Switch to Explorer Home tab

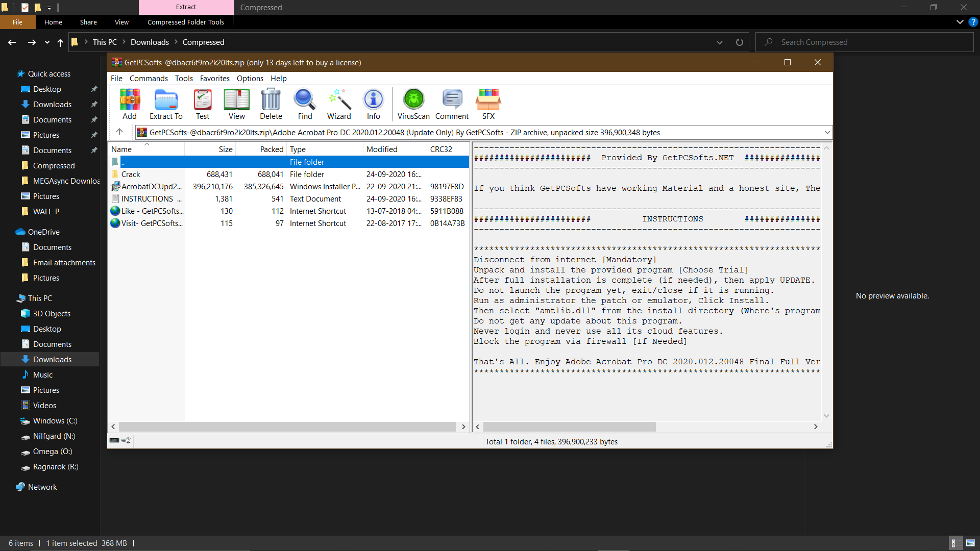[x=53, y=22]
